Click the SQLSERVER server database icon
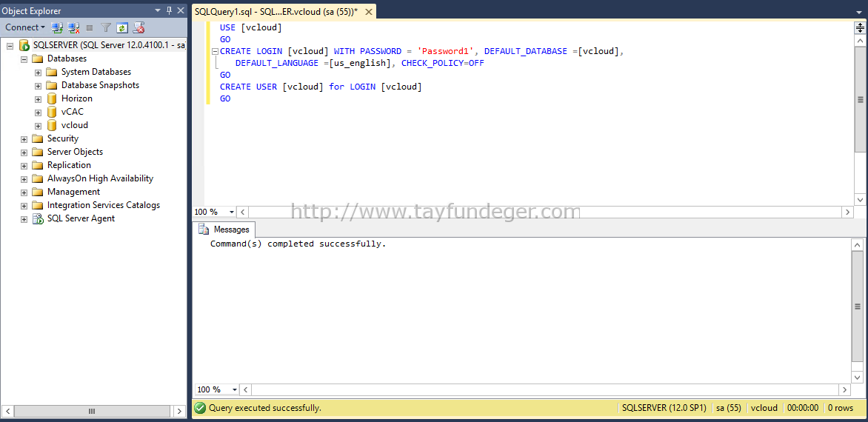The width and height of the screenshot is (868, 422). tap(24, 45)
